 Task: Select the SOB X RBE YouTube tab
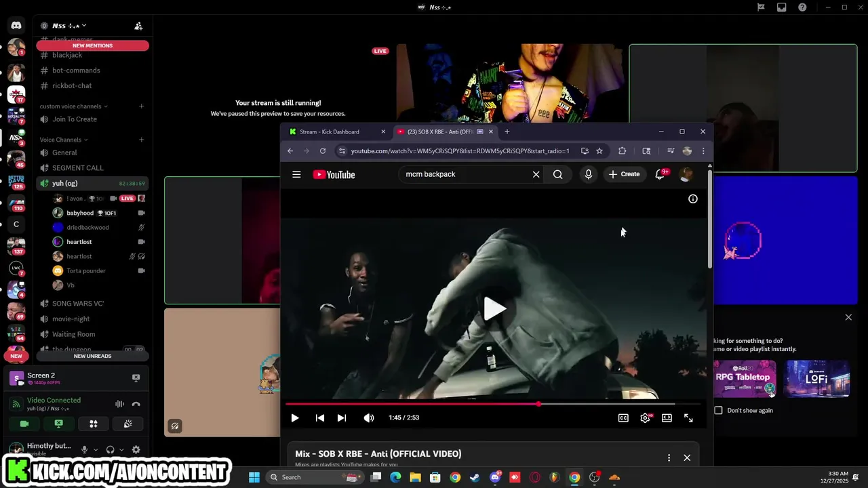click(x=444, y=131)
